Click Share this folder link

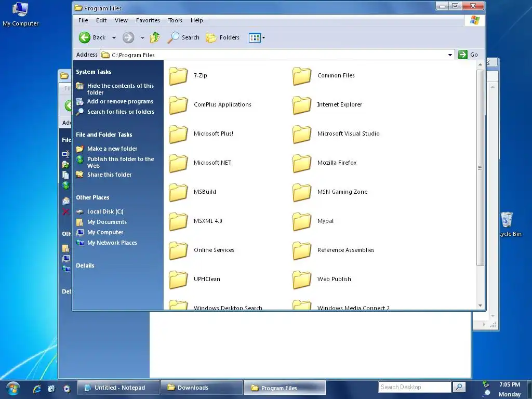point(109,175)
